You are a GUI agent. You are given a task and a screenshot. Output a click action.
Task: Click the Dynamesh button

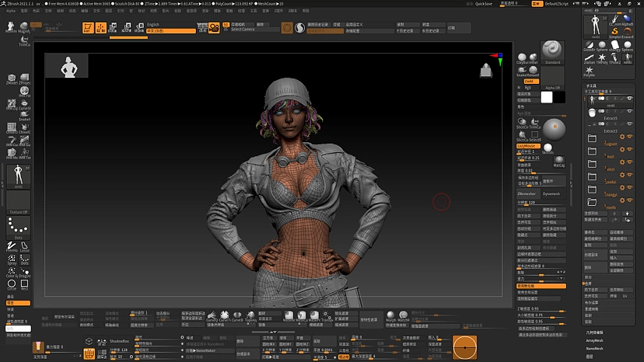(553, 193)
